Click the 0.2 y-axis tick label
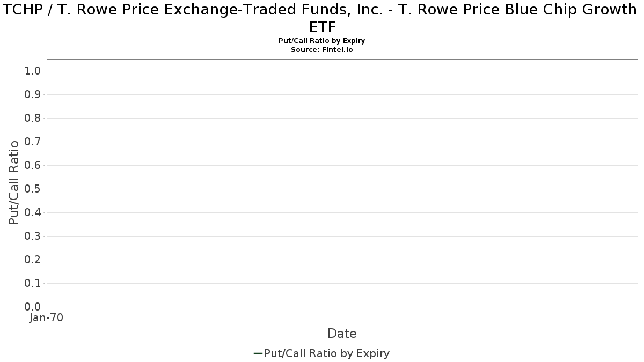 (32, 260)
